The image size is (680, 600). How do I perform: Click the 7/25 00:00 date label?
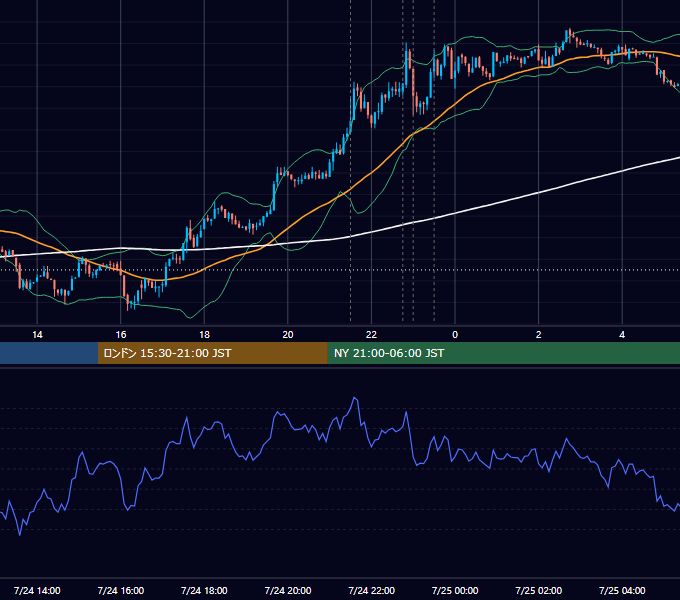[x=455, y=590]
